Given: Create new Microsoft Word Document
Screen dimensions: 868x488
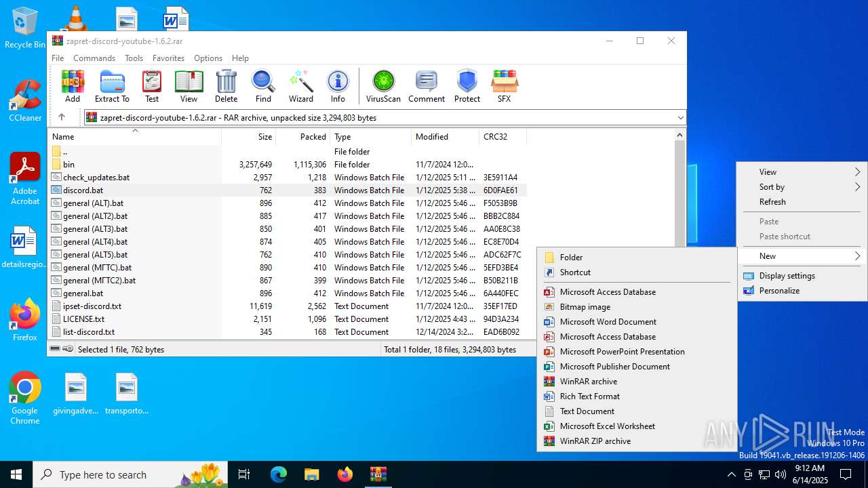Looking at the screenshot, I should (x=636, y=322).
